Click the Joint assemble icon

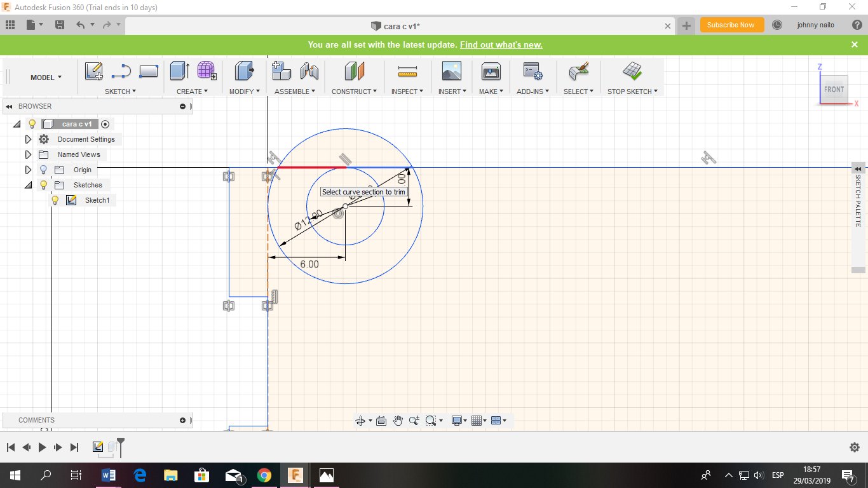[x=309, y=71]
